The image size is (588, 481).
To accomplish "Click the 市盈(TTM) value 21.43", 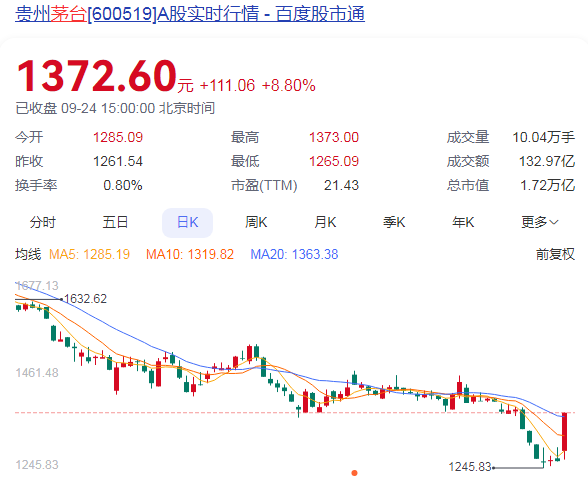I will point(341,185).
